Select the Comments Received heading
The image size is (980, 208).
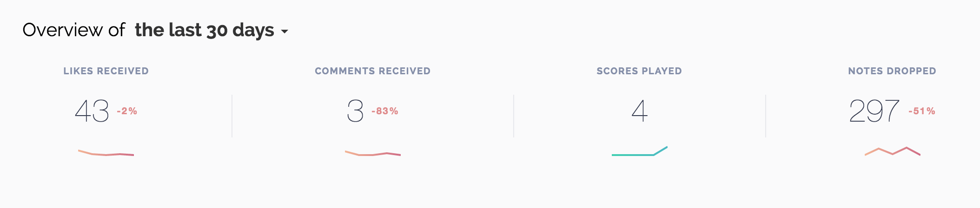(x=373, y=71)
